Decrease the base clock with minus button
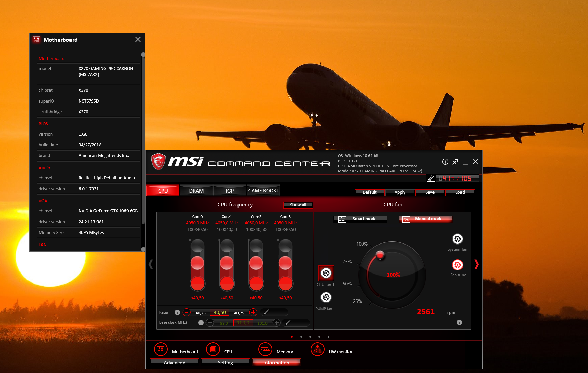 pos(210,323)
